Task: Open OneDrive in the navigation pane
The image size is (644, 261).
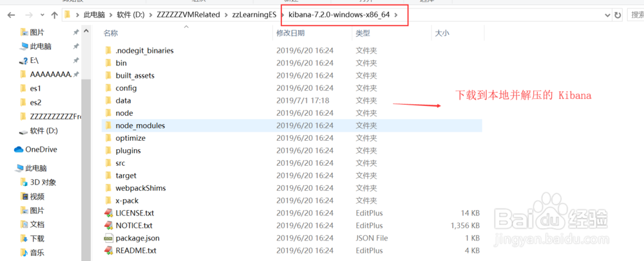Action: (x=41, y=149)
